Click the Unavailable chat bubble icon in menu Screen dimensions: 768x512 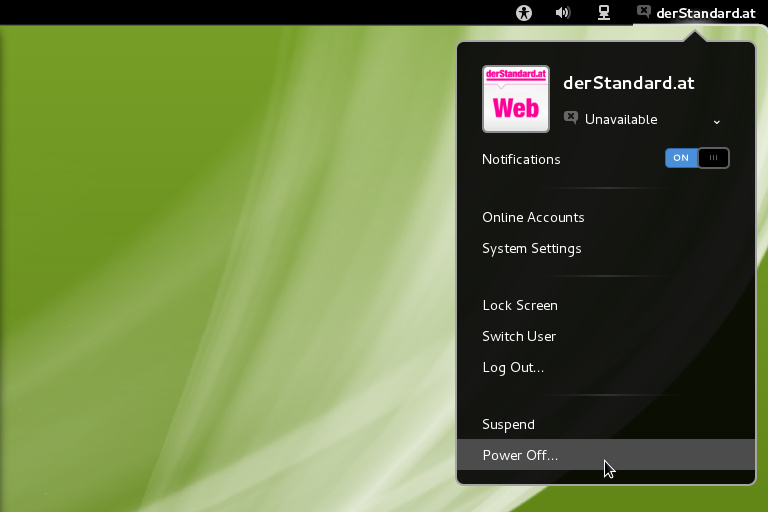(x=571, y=118)
